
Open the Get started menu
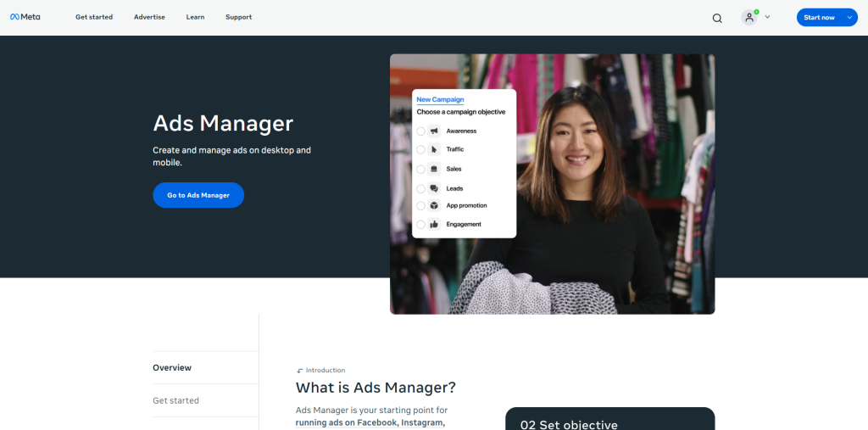click(94, 17)
